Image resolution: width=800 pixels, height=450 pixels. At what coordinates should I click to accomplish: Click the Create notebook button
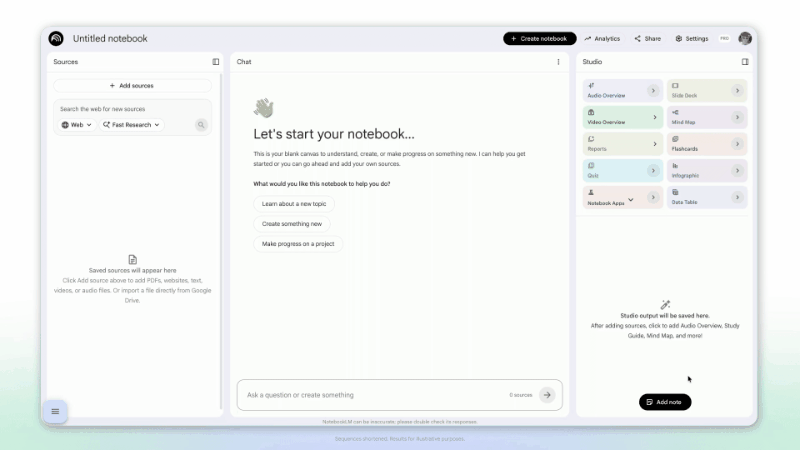[539, 38]
